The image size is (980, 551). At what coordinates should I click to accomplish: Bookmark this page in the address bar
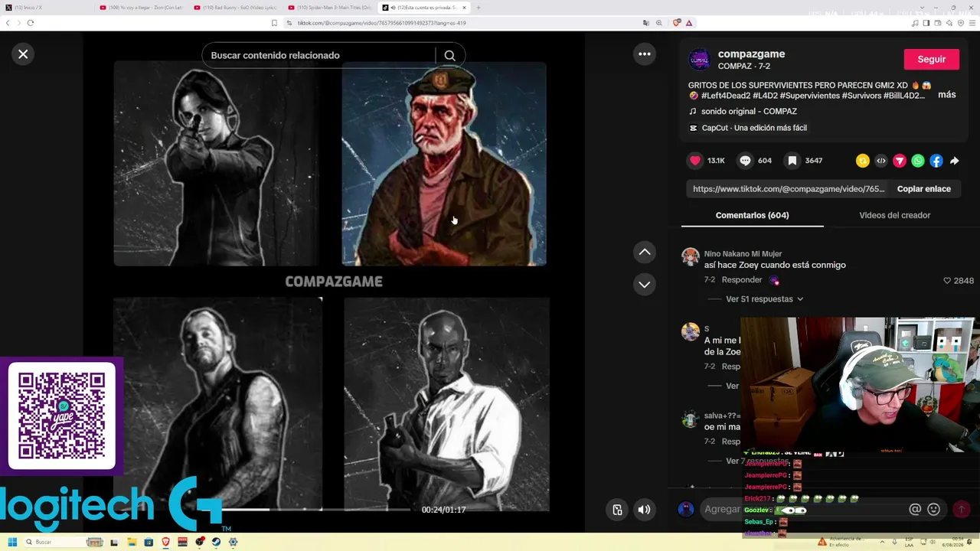(274, 23)
